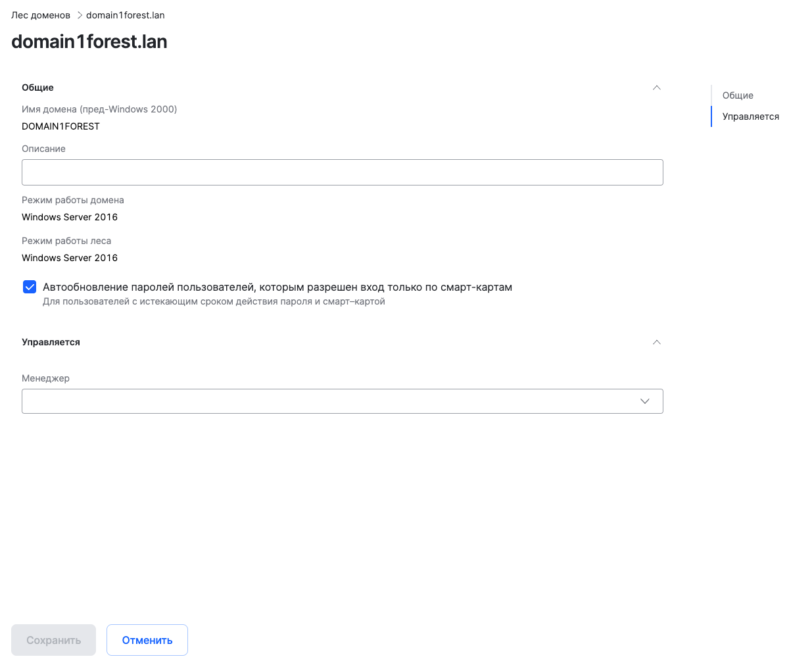Viewport: 812px width, 665px height.
Task: Go to Лес доменов breadcrumb
Action: coord(41,15)
